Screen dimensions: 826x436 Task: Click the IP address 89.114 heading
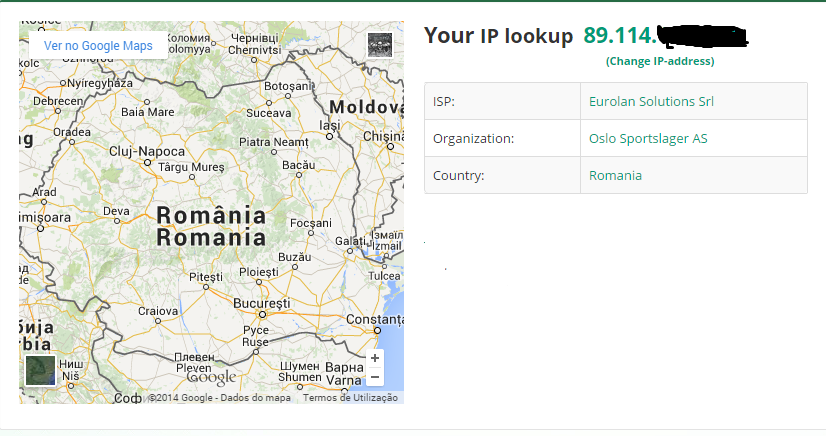point(620,36)
